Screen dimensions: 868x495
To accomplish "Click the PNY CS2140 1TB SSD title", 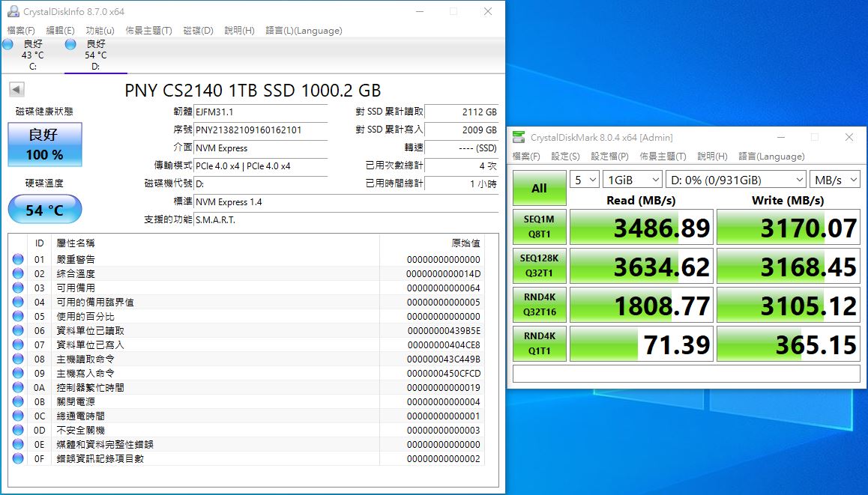I will coord(253,90).
